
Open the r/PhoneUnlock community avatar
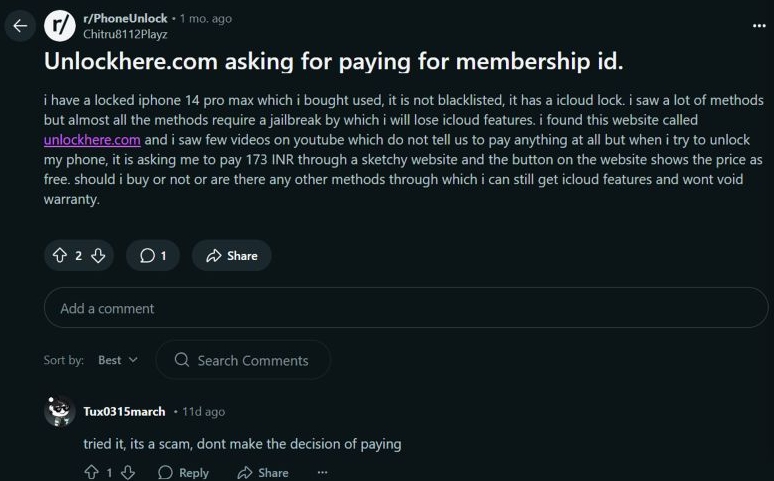coord(61,26)
